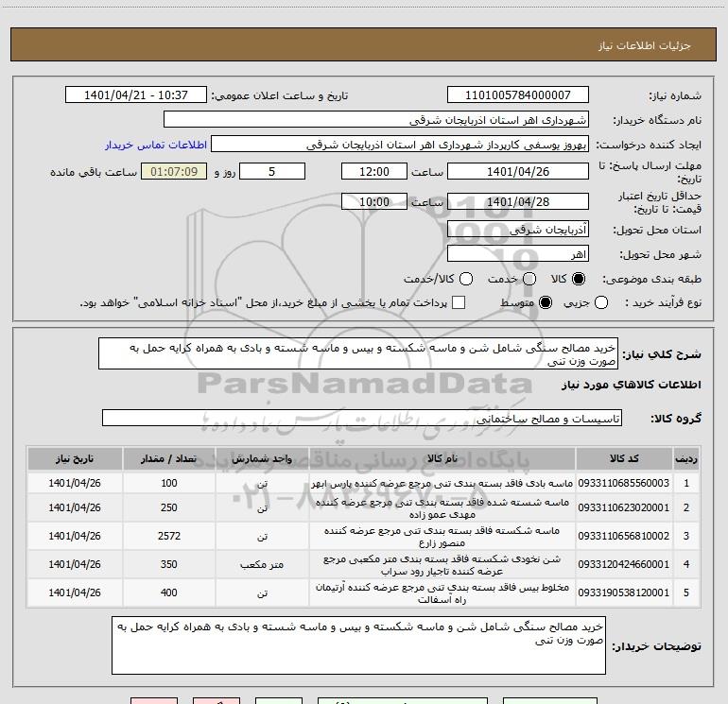This screenshot has width=728, height=704.
Task: Select product code 0933190538120001
Action: click(624, 593)
